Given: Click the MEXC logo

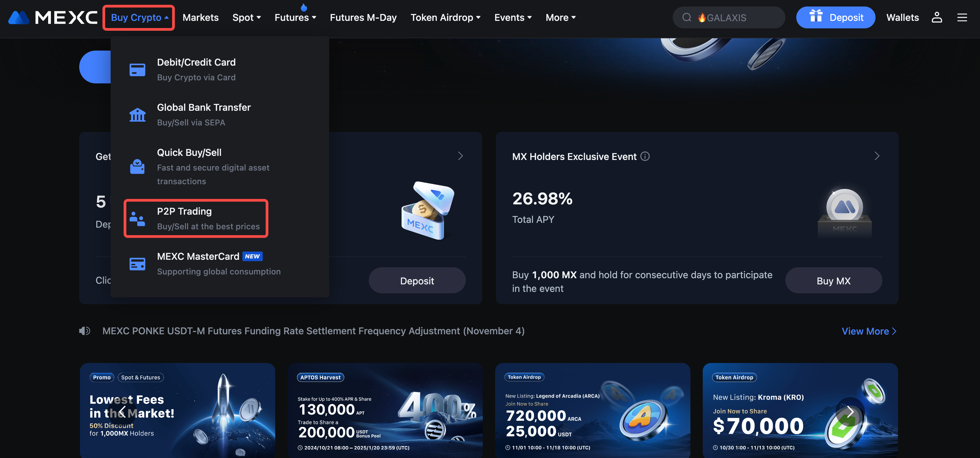Looking at the screenshot, I should click(53, 17).
